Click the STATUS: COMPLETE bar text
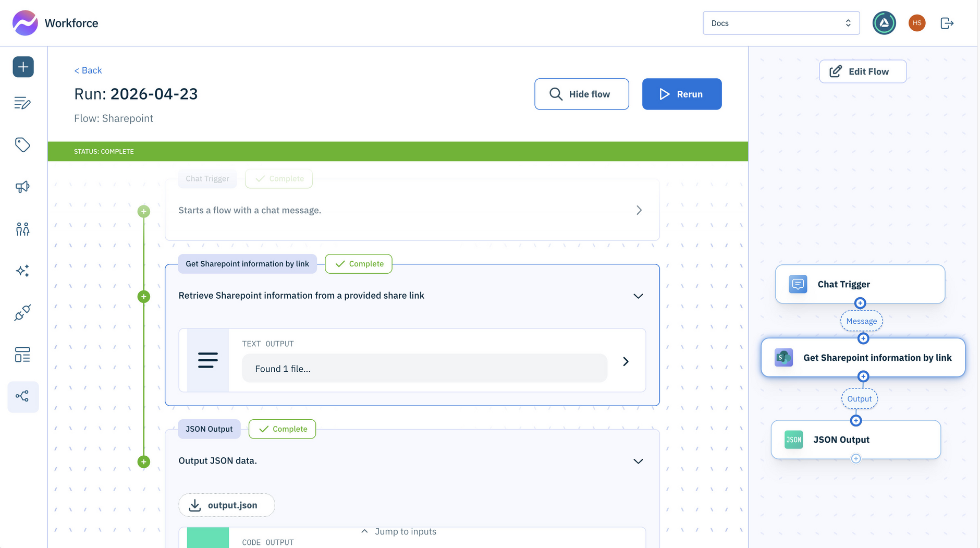Image resolution: width=980 pixels, height=548 pixels. [104, 151]
